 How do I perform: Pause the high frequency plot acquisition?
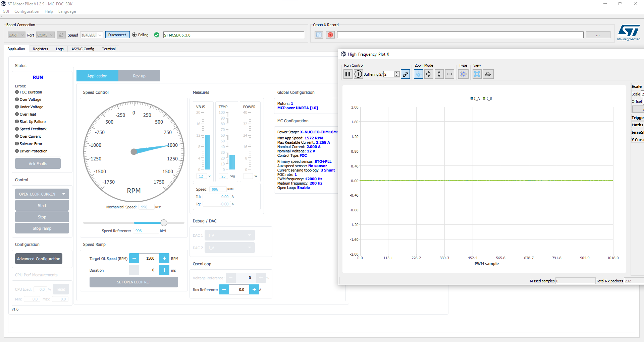(347, 74)
